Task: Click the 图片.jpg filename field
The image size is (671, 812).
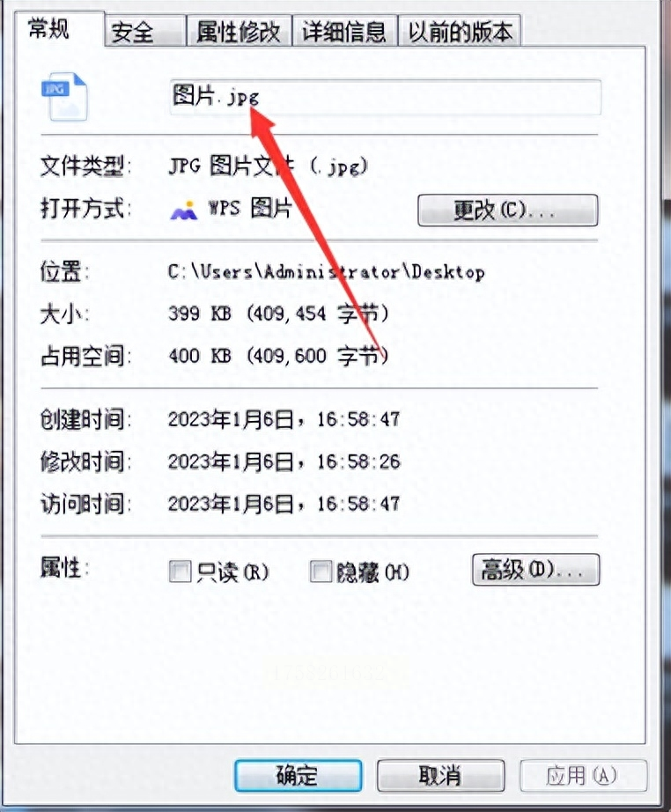Action: (386, 97)
